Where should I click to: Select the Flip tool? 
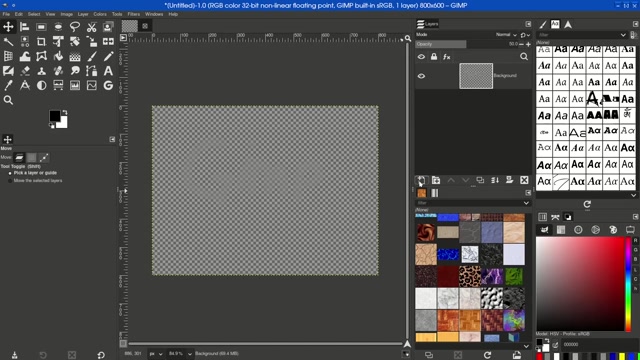[x=108, y=42]
